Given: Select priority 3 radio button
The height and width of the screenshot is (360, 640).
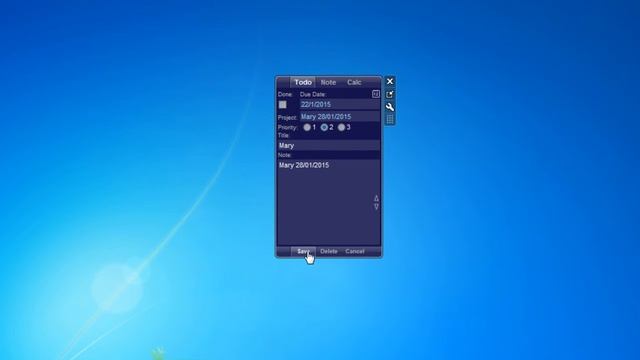Looking at the screenshot, I should 341,127.
